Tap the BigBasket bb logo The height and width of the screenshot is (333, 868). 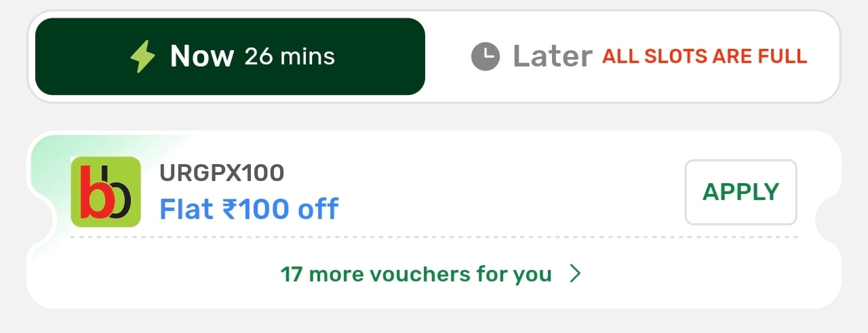[x=106, y=192]
